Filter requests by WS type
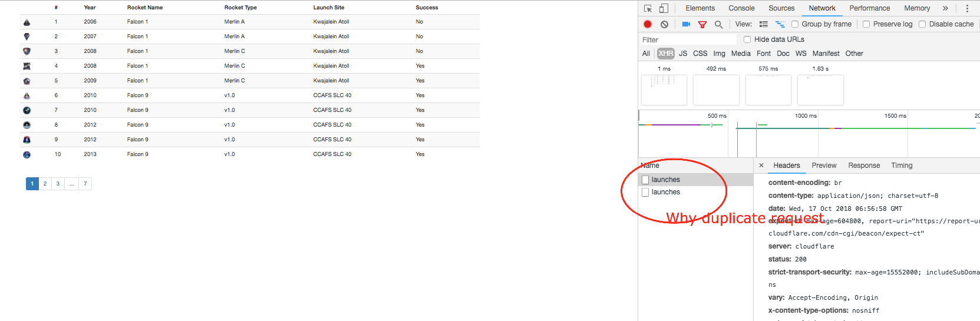This screenshot has height=321, width=980. pyautogui.click(x=801, y=54)
